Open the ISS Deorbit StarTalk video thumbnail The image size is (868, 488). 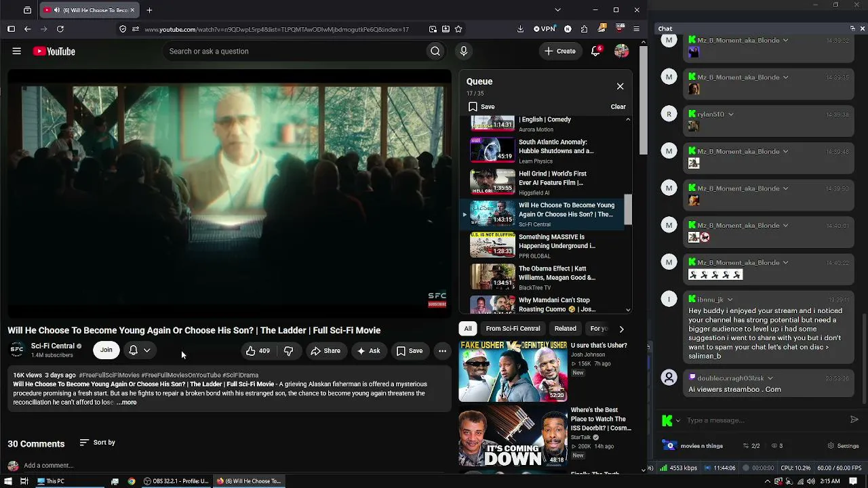[513, 436]
